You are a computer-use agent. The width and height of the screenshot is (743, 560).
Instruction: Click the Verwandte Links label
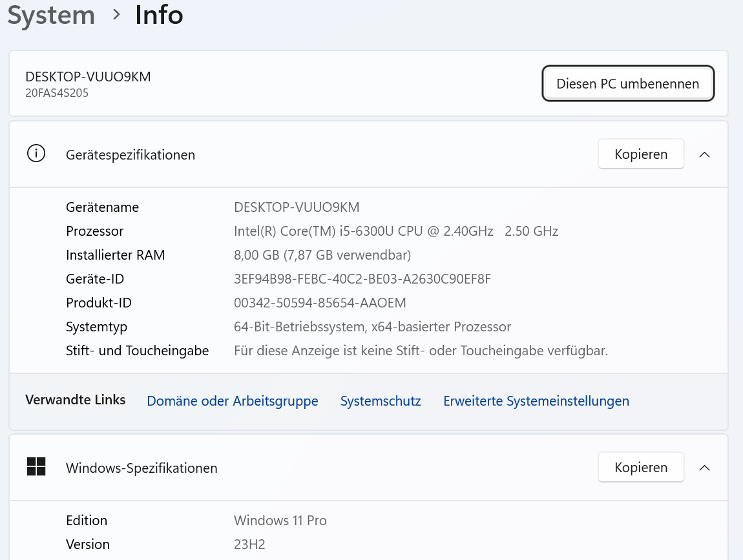pyautogui.click(x=76, y=400)
